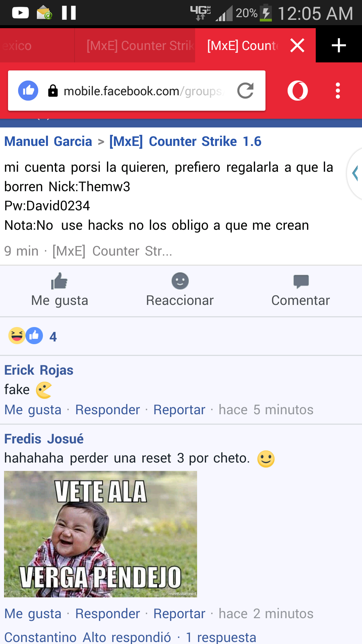
Task: Click Reportar under Fredis Josué comment
Action: click(179, 613)
